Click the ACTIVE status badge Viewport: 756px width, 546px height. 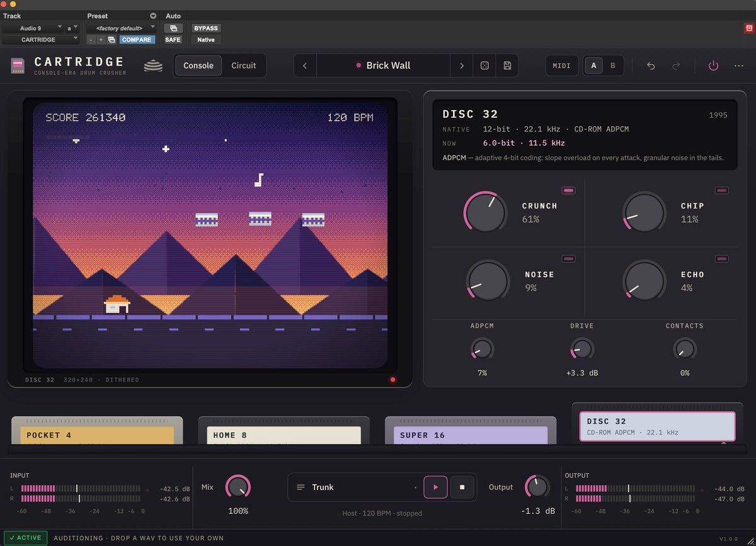25,538
